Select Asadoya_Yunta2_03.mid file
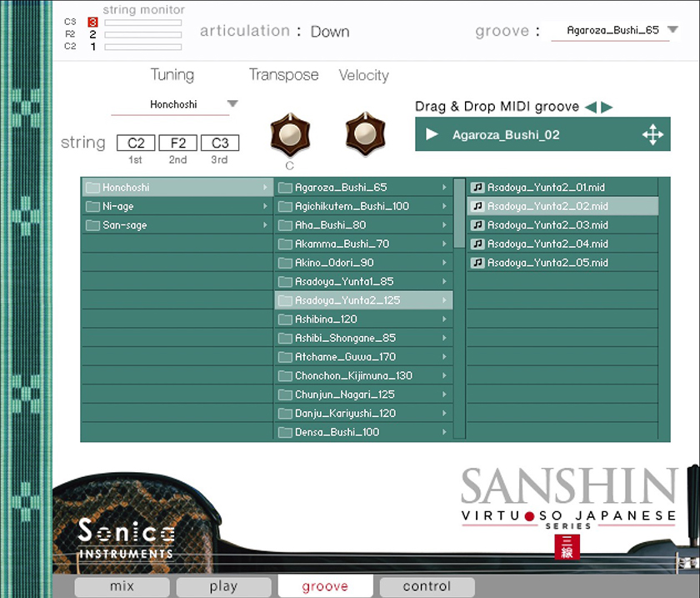The height and width of the screenshot is (598, 700). tap(562, 225)
